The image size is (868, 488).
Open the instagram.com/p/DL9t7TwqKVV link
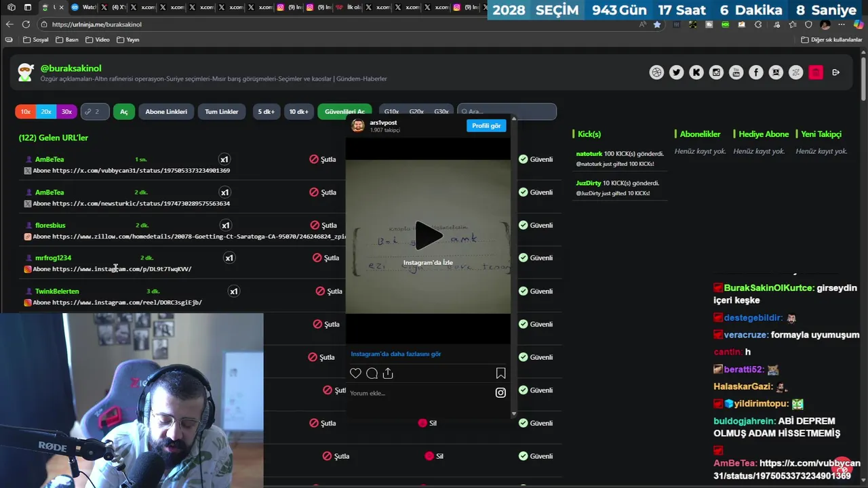point(121,269)
